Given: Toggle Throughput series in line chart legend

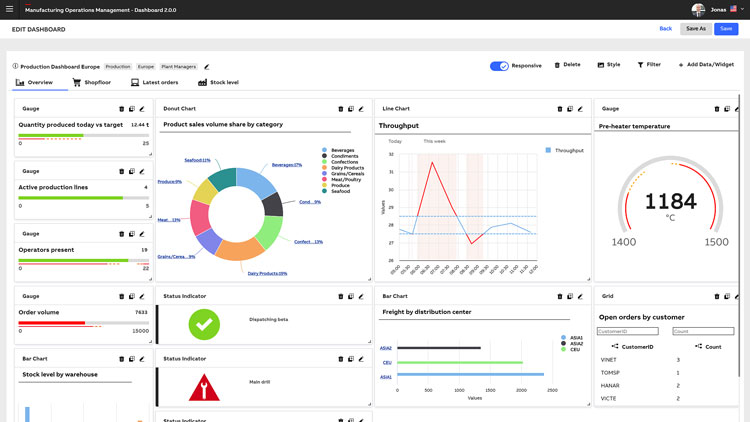Looking at the screenshot, I should click(549, 150).
